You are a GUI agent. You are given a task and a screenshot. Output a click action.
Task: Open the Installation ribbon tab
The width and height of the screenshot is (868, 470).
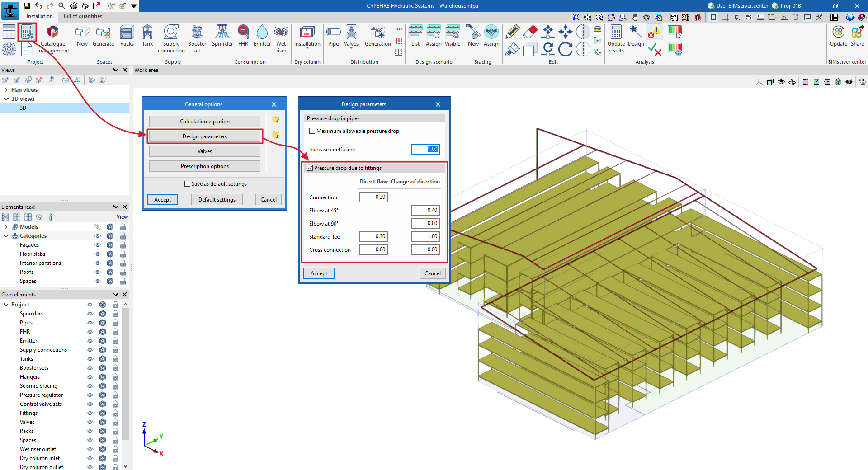click(40, 16)
